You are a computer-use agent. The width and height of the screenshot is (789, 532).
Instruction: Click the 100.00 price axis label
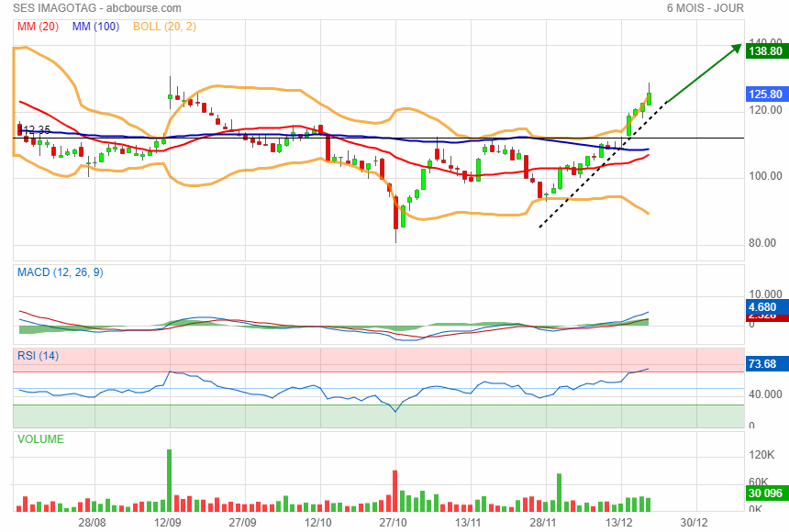[765, 176]
